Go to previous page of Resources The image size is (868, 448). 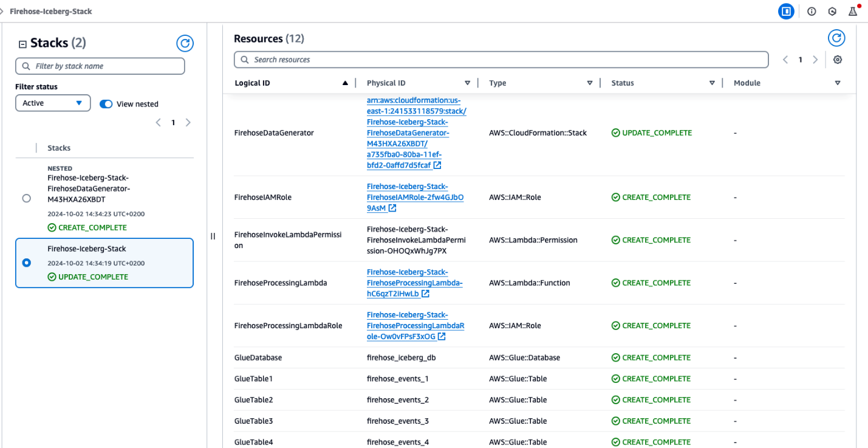pos(785,60)
